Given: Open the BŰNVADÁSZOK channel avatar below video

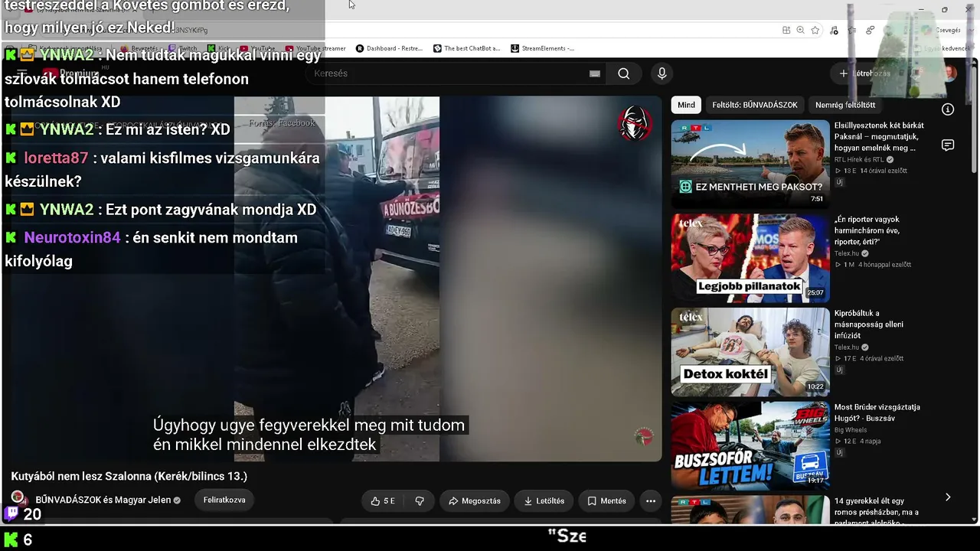Looking at the screenshot, I should pos(18,500).
